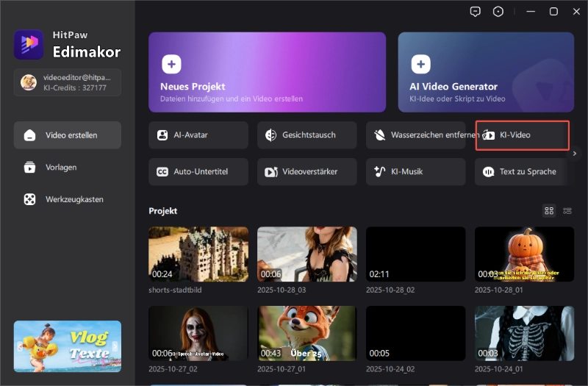Open the shorts-stadtbild project thumbnail
588x386 pixels.
(198, 254)
